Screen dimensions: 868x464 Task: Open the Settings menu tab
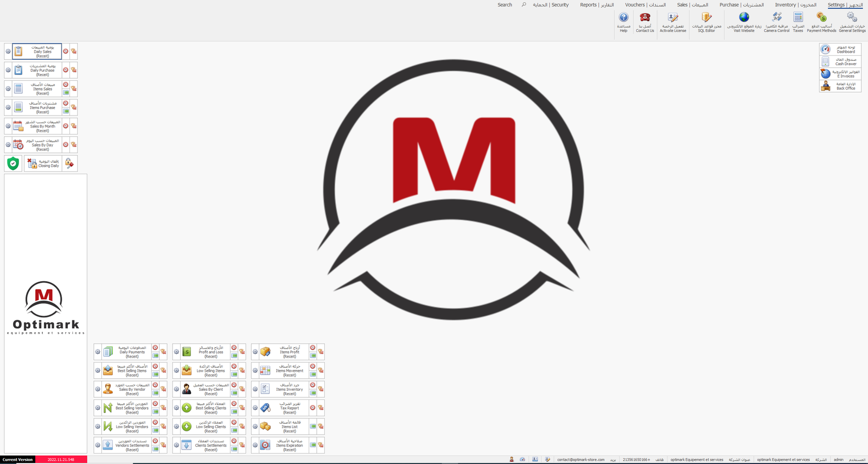pos(845,5)
